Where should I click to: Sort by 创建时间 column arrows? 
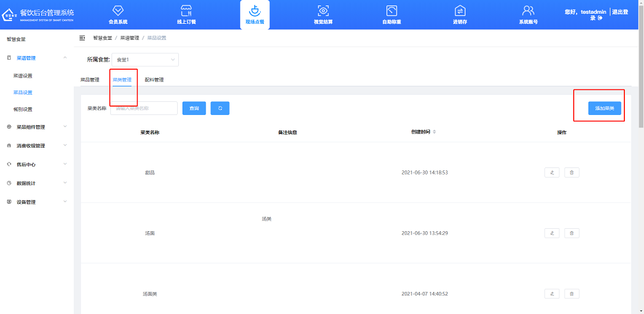434,132
